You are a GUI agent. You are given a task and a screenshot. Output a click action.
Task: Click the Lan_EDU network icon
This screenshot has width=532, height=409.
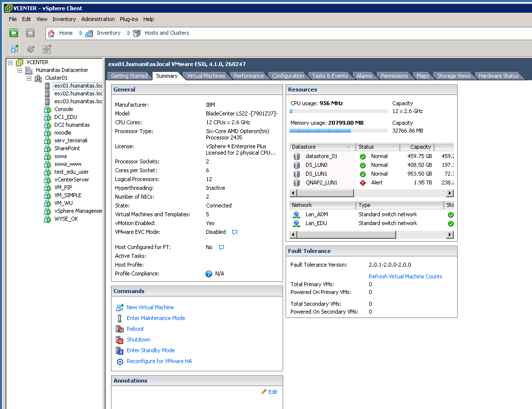(x=296, y=224)
